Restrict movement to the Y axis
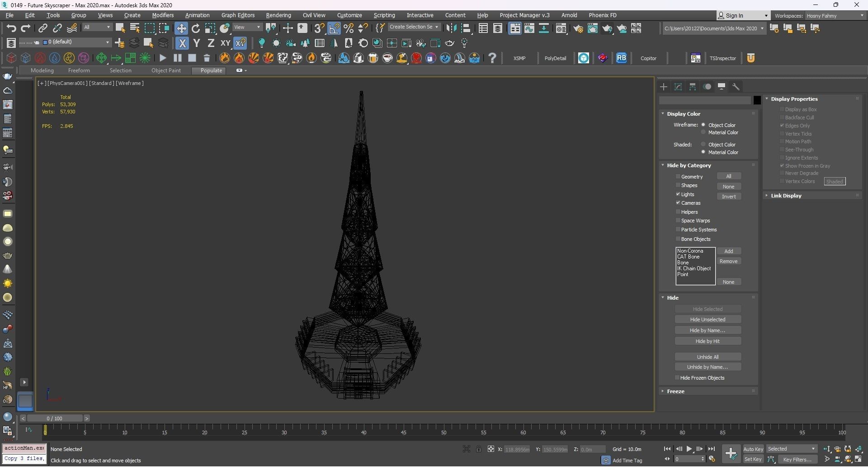This screenshot has height=470, width=868. tap(197, 43)
